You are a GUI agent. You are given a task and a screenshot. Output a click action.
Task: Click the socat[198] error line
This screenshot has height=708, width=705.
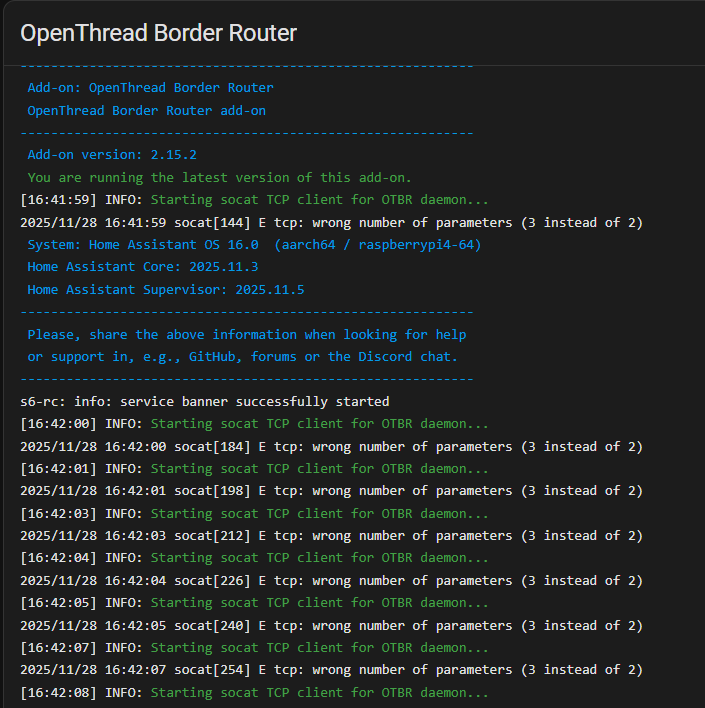point(331,491)
